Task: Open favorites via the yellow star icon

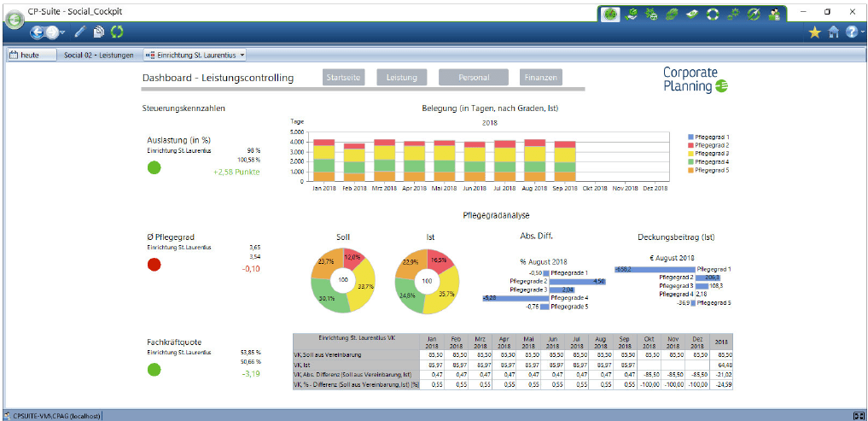Action: pos(814,32)
